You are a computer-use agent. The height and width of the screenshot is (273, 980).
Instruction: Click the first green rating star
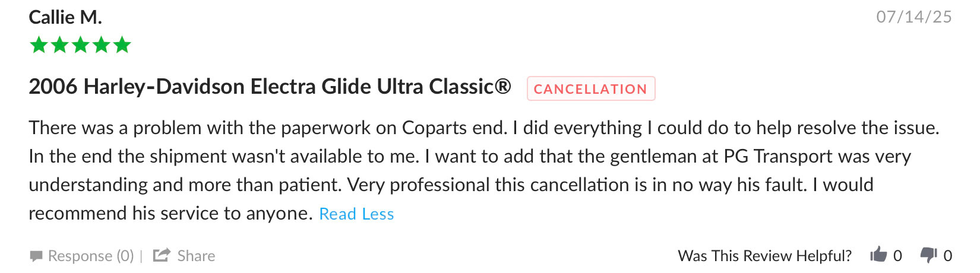pos(39,45)
